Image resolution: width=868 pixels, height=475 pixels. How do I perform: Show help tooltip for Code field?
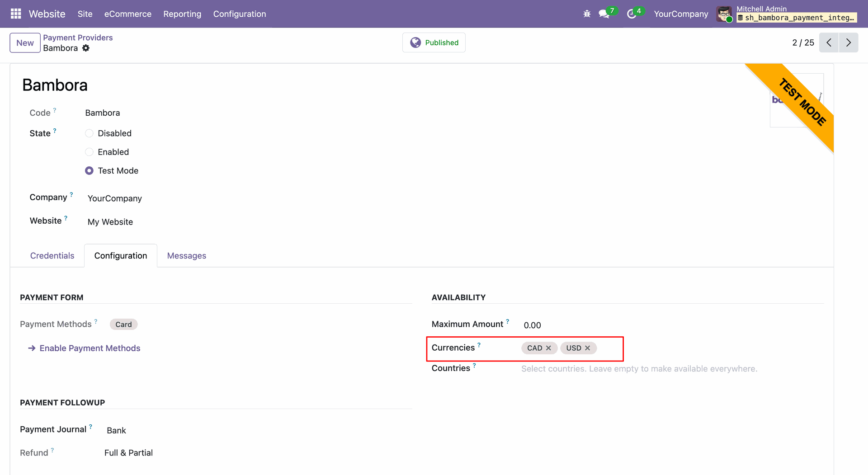coord(55,110)
